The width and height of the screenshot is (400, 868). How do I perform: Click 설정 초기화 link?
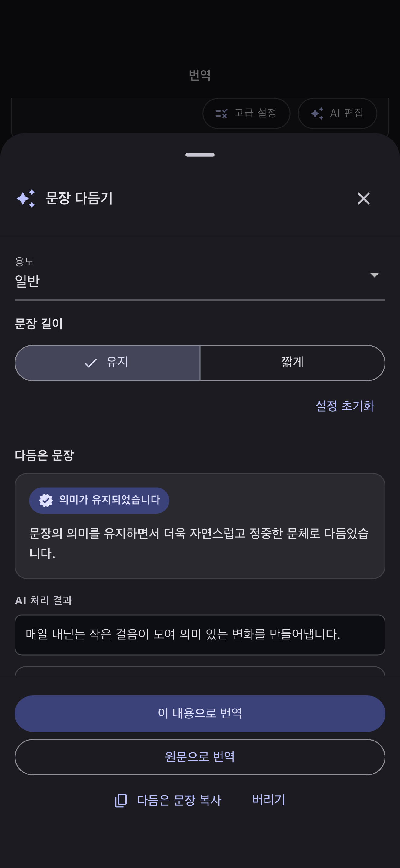click(x=345, y=406)
